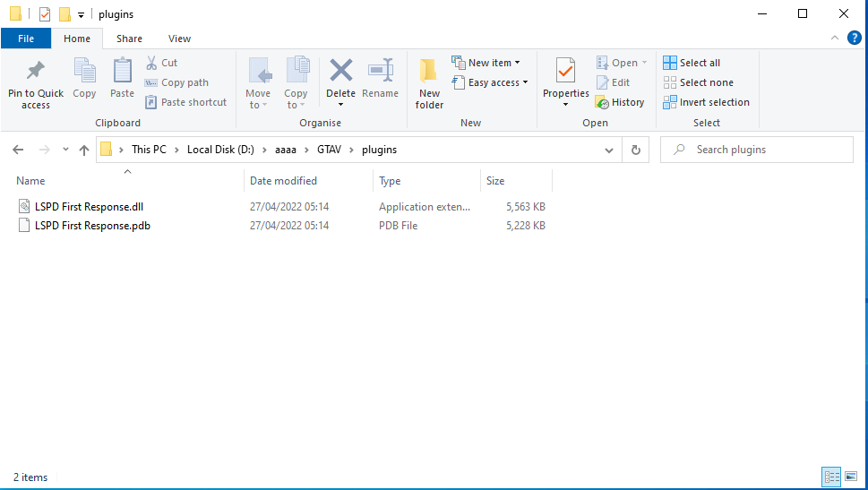Sort by Size column header
The image size is (868, 490).
[x=495, y=180]
